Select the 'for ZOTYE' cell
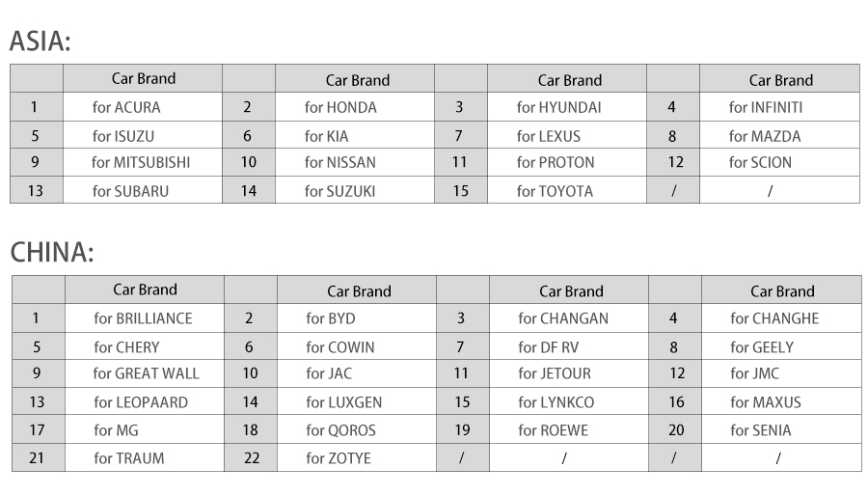 357,457
